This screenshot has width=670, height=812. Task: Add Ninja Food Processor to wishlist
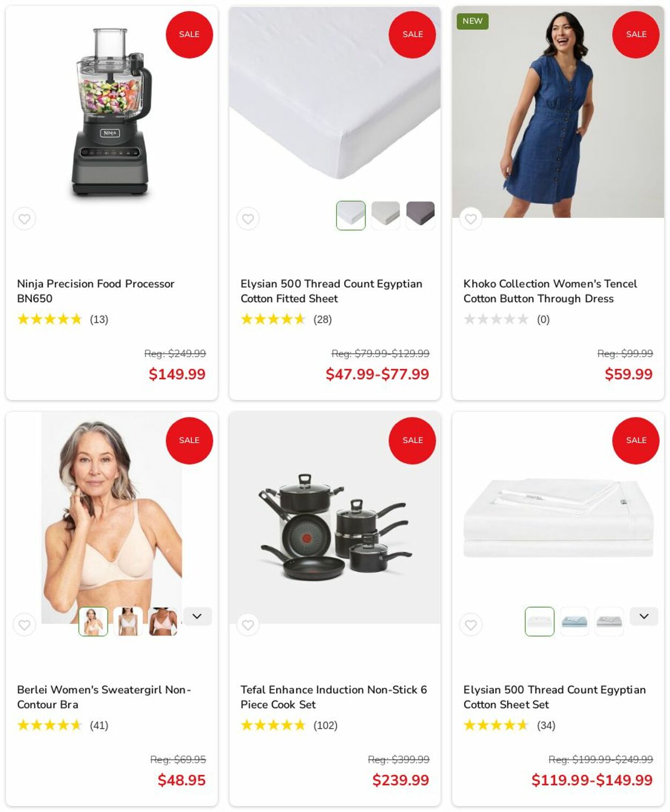(x=25, y=219)
